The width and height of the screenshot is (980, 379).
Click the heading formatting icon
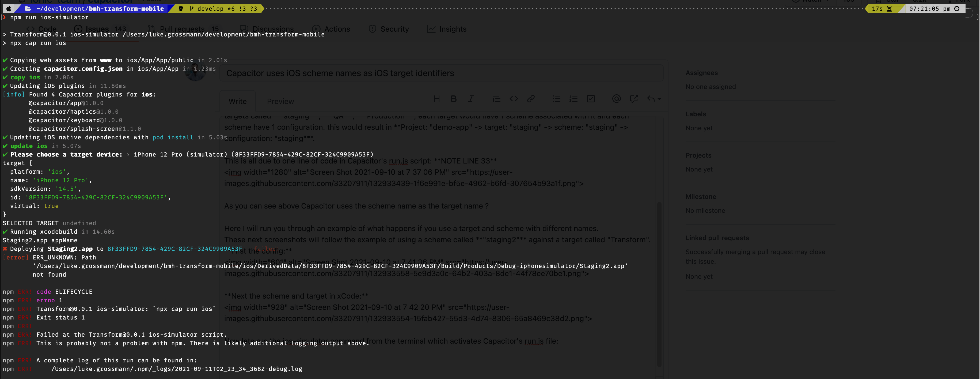click(436, 99)
